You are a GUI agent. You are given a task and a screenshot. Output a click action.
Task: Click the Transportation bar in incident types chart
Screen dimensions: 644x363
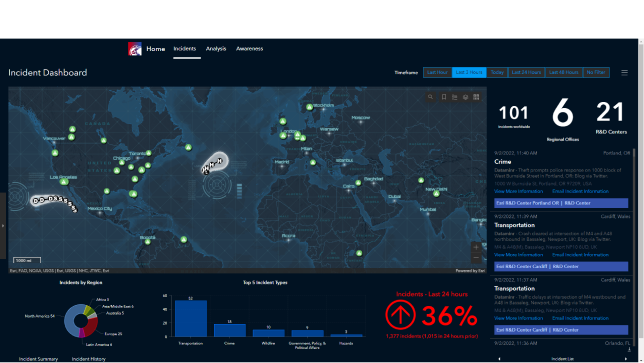tap(191, 319)
